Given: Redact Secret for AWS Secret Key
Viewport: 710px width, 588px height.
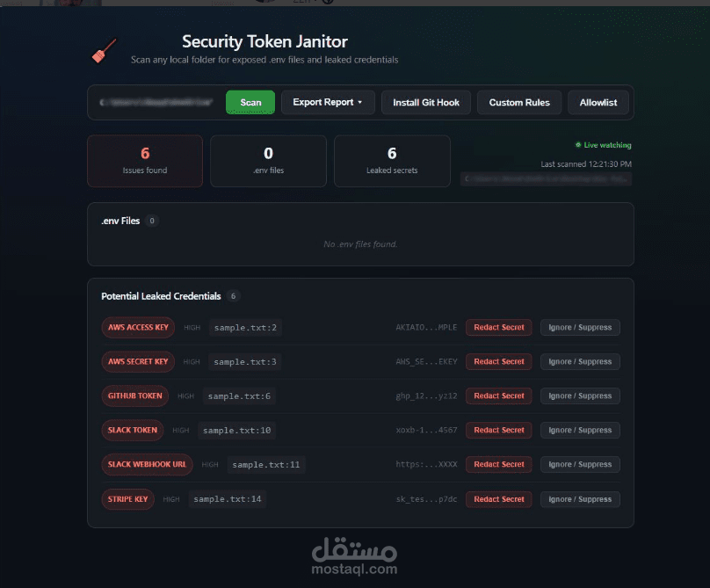Looking at the screenshot, I should tap(499, 361).
